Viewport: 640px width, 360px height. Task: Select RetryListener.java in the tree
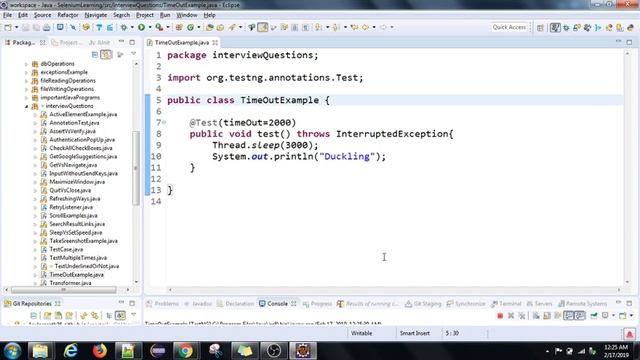point(71,207)
